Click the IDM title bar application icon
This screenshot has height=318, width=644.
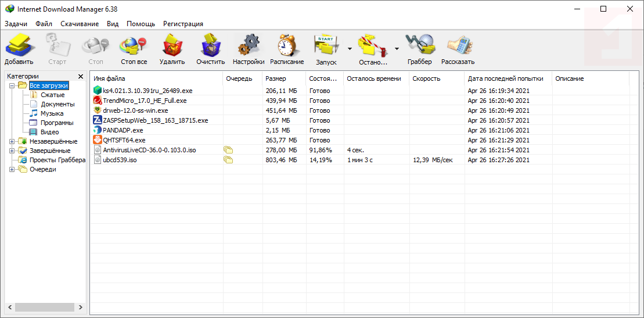(x=9, y=9)
